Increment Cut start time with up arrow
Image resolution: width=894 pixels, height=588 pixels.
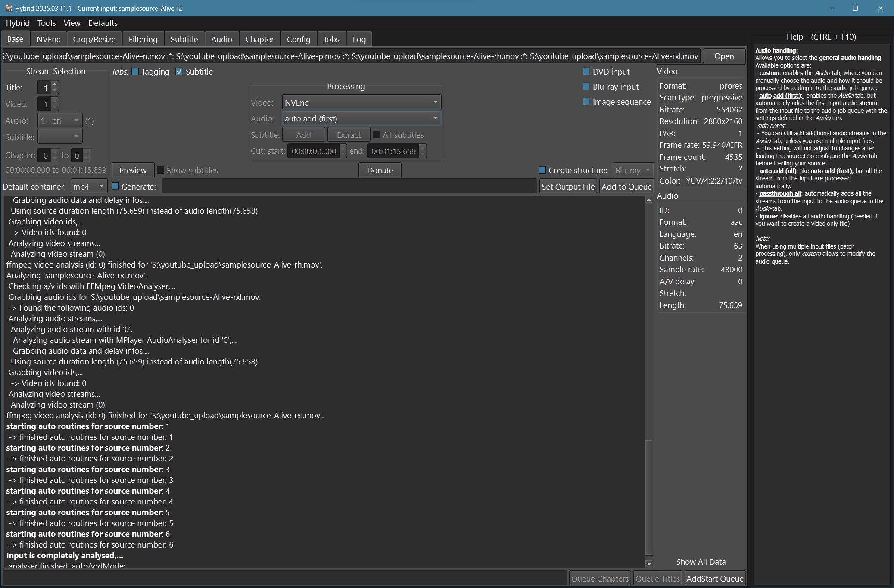pos(343,148)
